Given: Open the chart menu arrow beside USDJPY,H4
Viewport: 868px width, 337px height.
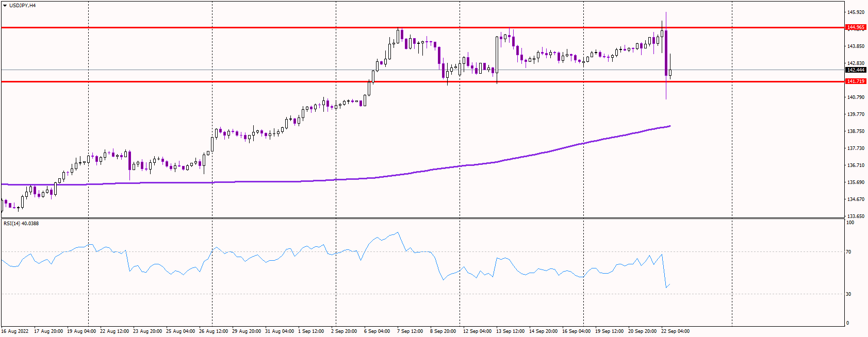Looking at the screenshot, I should [5, 6].
